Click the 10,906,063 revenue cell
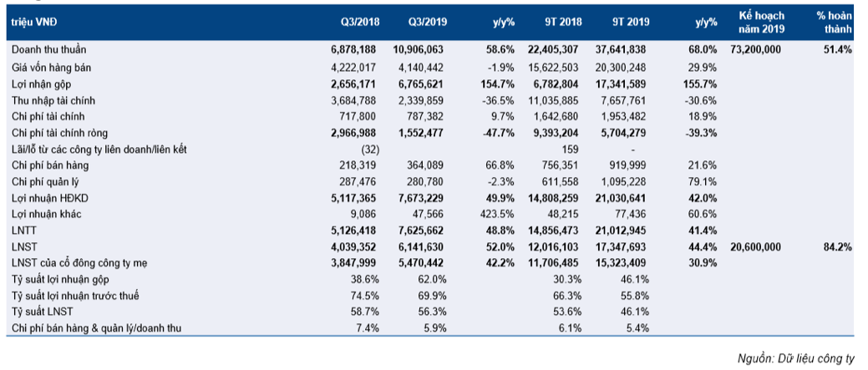Image resolution: width=868 pixels, height=370 pixels. click(x=423, y=50)
